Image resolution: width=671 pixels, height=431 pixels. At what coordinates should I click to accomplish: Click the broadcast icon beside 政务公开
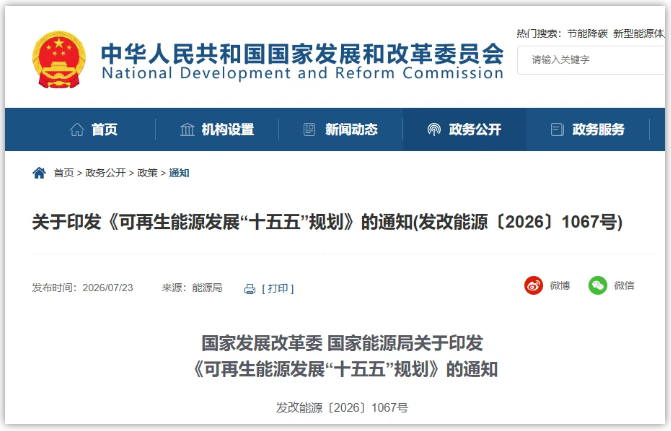[434, 129]
